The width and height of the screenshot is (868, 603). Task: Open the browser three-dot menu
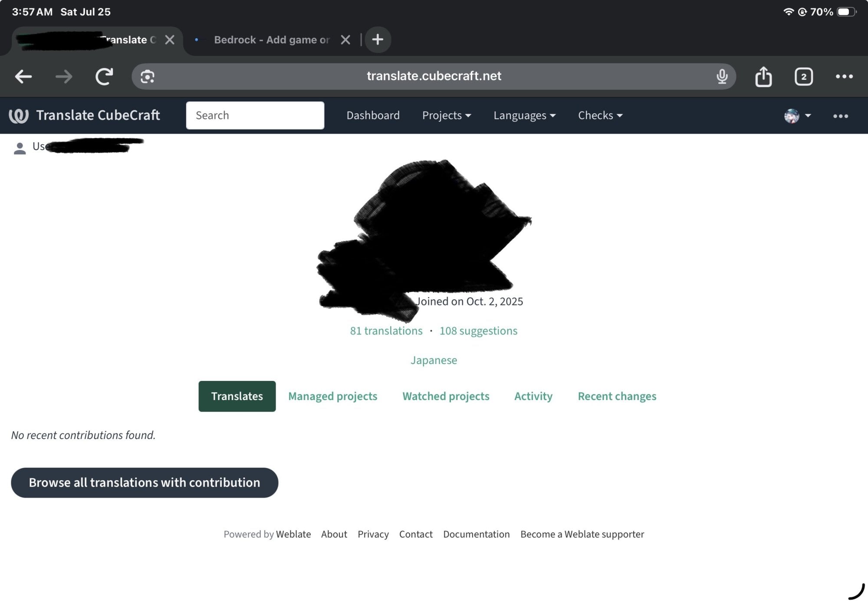pyautogui.click(x=844, y=77)
